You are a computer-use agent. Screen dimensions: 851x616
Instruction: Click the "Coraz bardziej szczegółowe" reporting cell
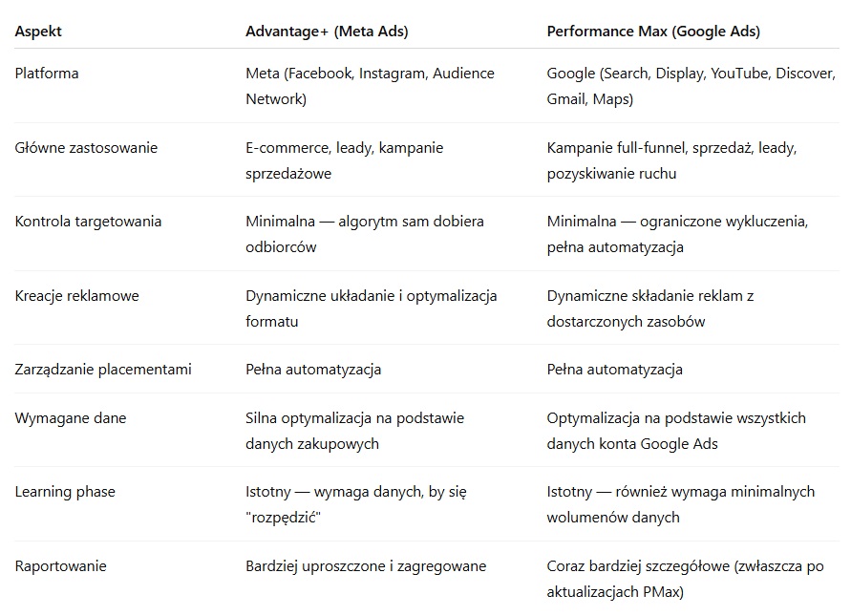tap(685, 579)
